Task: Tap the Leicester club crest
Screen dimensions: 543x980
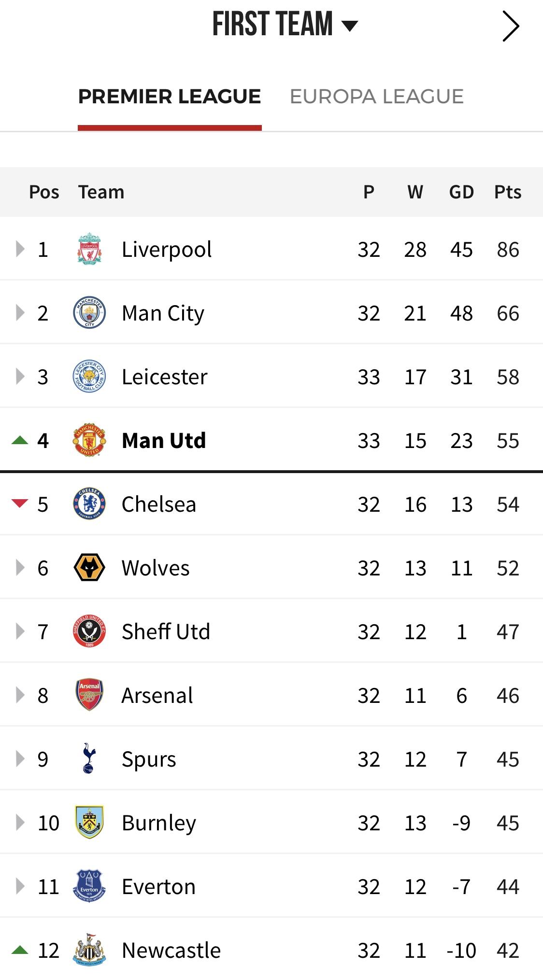Action: pyautogui.click(x=89, y=377)
